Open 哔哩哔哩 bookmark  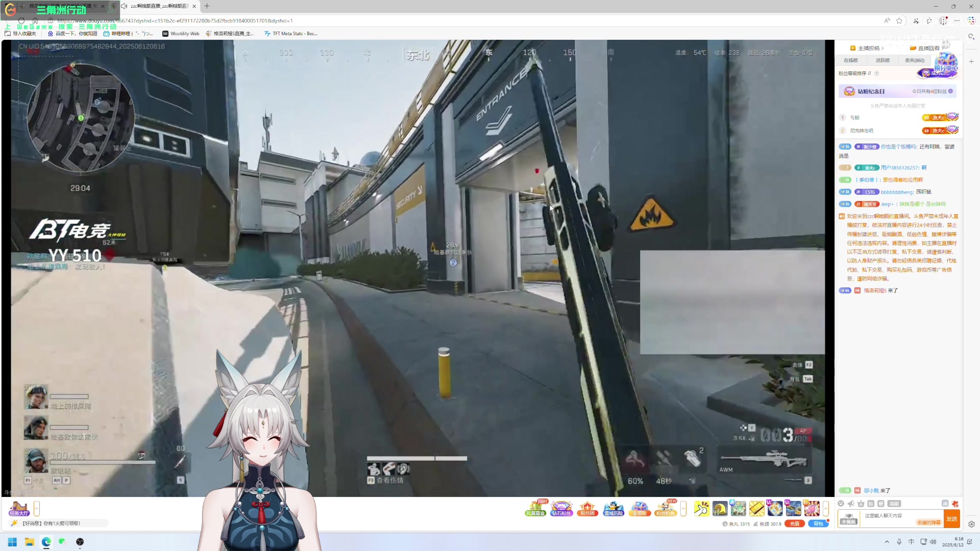[128, 34]
